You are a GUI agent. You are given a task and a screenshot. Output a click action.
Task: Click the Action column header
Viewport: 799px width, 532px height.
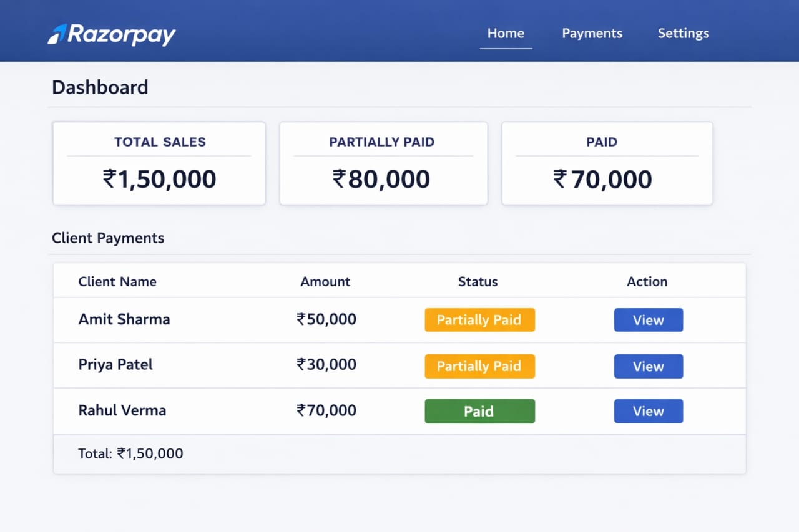tap(647, 281)
